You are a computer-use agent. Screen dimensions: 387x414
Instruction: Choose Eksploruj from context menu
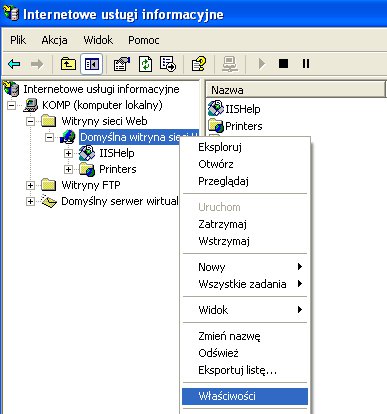pos(245,147)
